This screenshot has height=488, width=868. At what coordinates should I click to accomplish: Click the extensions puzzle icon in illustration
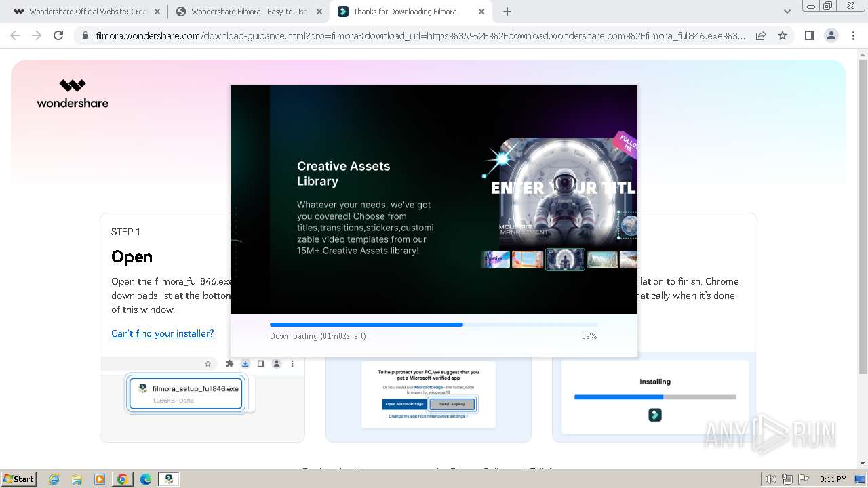pos(230,364)
